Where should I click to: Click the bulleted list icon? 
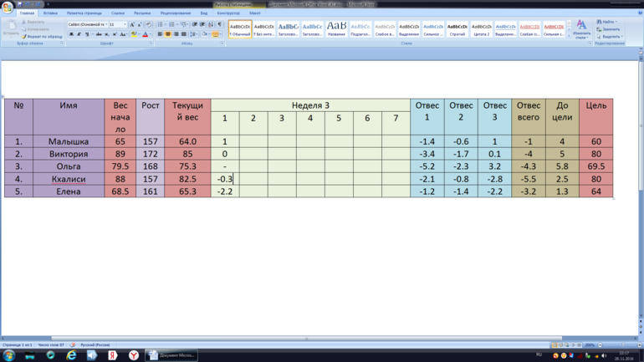point(161,25)
